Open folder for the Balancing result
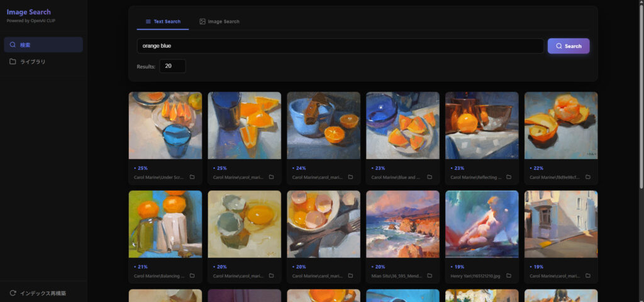The width and height of the screenshot is (644, 302). tap(192, 276)
